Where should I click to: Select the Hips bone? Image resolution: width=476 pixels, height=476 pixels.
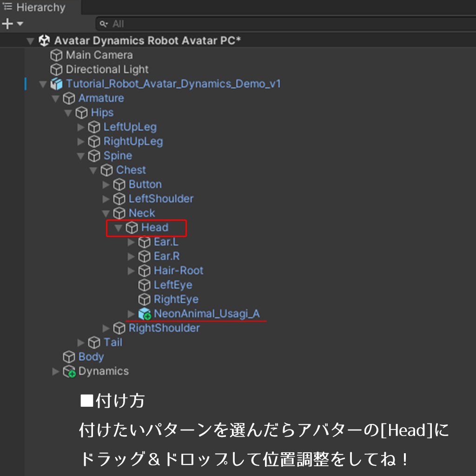[102, 112]
